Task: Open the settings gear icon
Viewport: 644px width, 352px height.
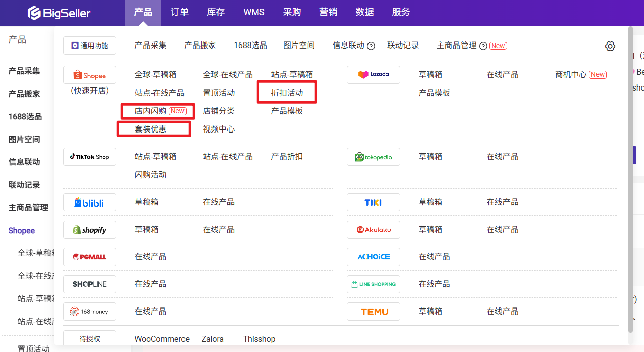Action: click(x=610, y=46)
